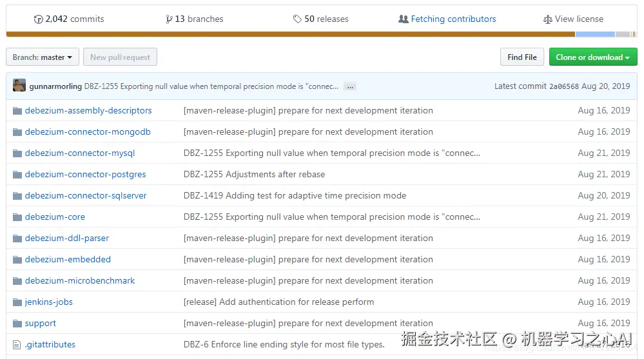Click the blue segment of language bar
This screenshot has height=359, width=644.
click(x=595, y=34)
